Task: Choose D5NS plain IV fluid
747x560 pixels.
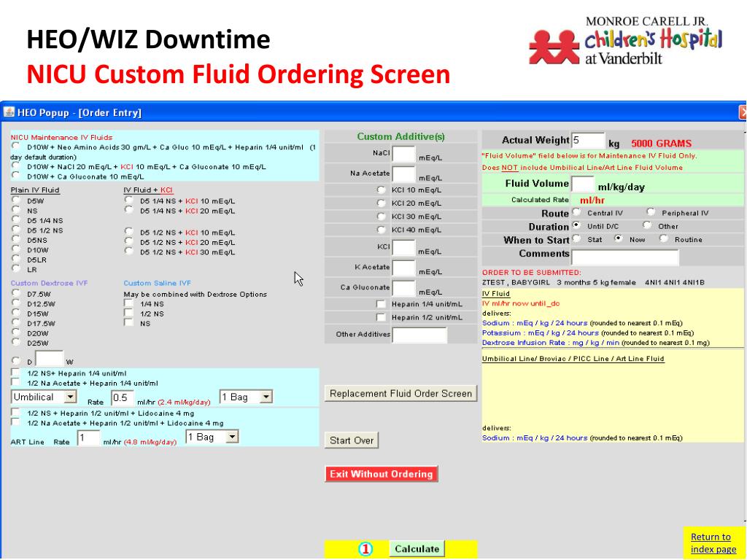Action: 16,238
